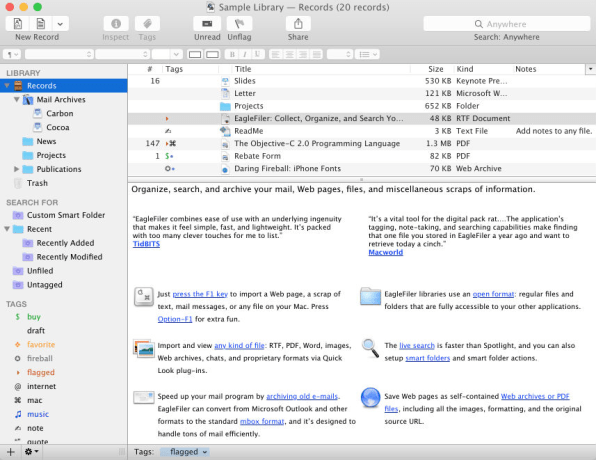596x460 pixels.
Task: Expand the Publications folder
Action: point(16,169)
